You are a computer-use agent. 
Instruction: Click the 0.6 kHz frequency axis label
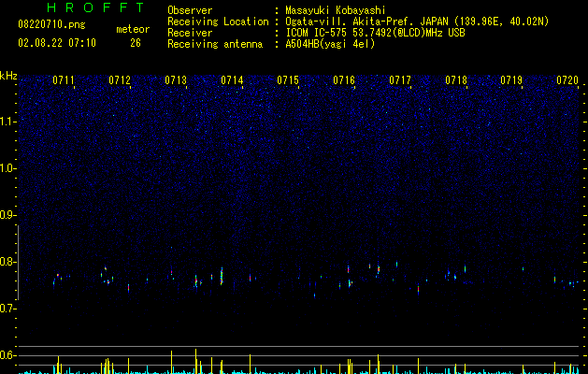(x=8, y=355)
